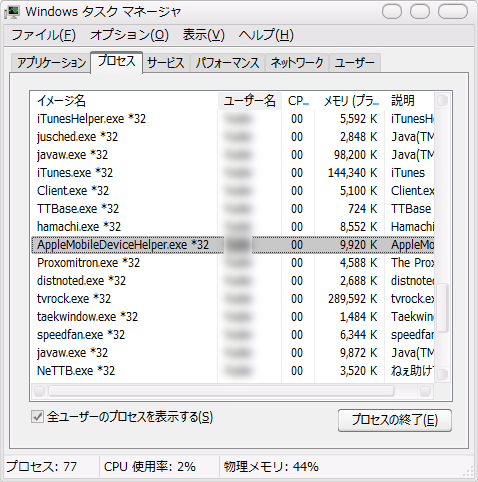Viewport: 478px width, 482px height.
Task: Switch to the サービス tab
Action: click(166, 63)
